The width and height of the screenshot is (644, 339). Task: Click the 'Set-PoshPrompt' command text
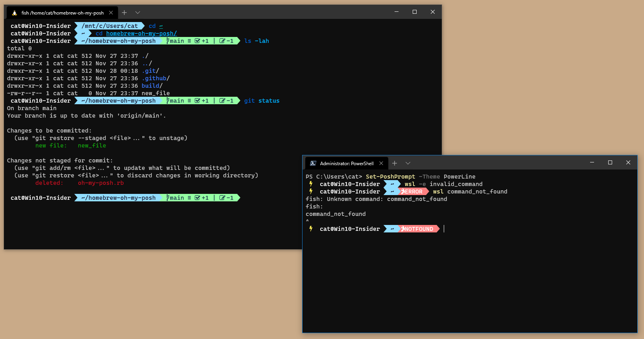pos(391,177)
